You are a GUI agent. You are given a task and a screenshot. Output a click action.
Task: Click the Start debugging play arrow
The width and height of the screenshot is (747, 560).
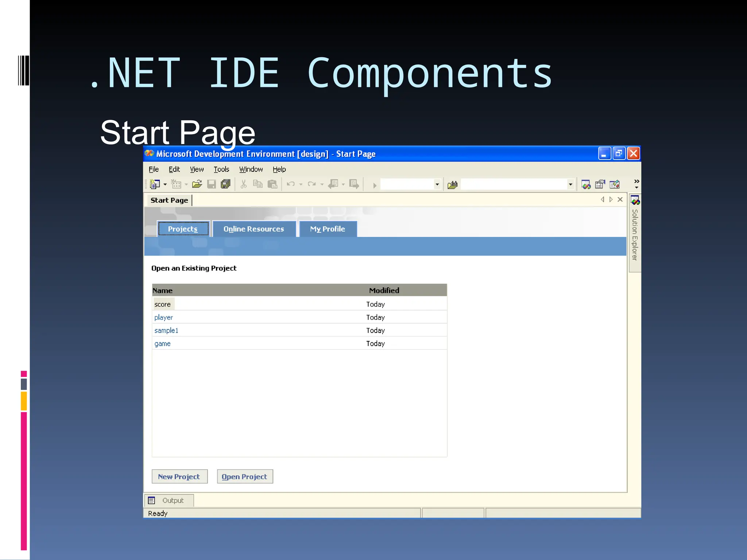tap(375, 185)
